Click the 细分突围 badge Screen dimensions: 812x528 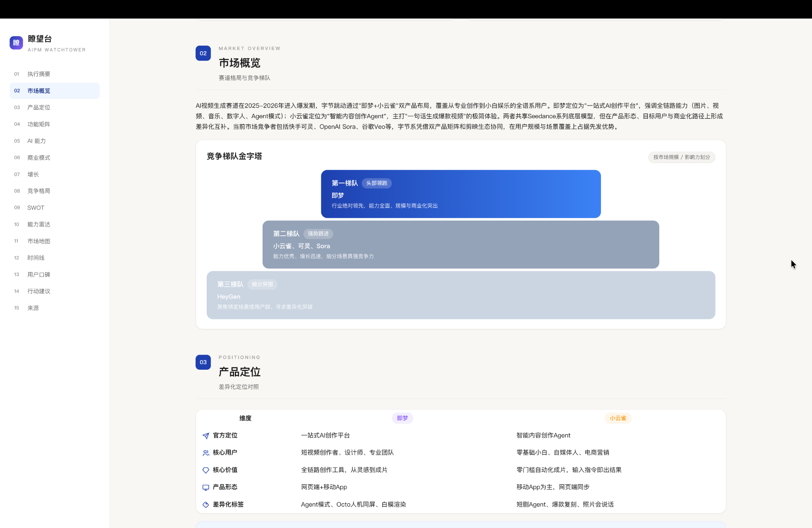[x=262, y=284]
